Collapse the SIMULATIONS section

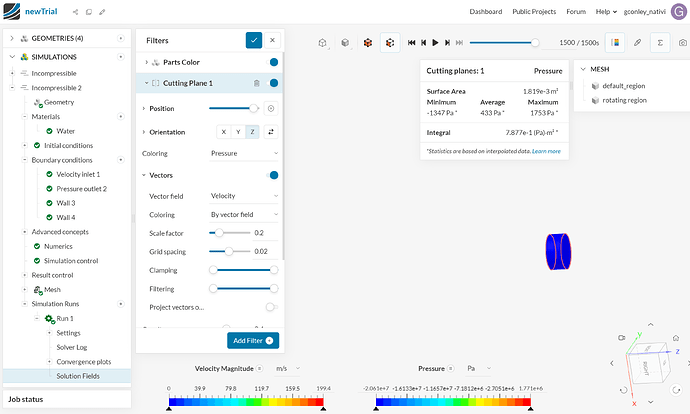[12, 57]
